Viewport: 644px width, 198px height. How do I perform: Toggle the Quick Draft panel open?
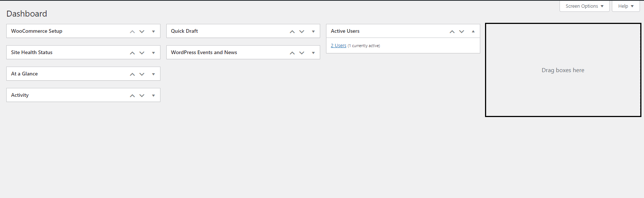tap(313, 31)
